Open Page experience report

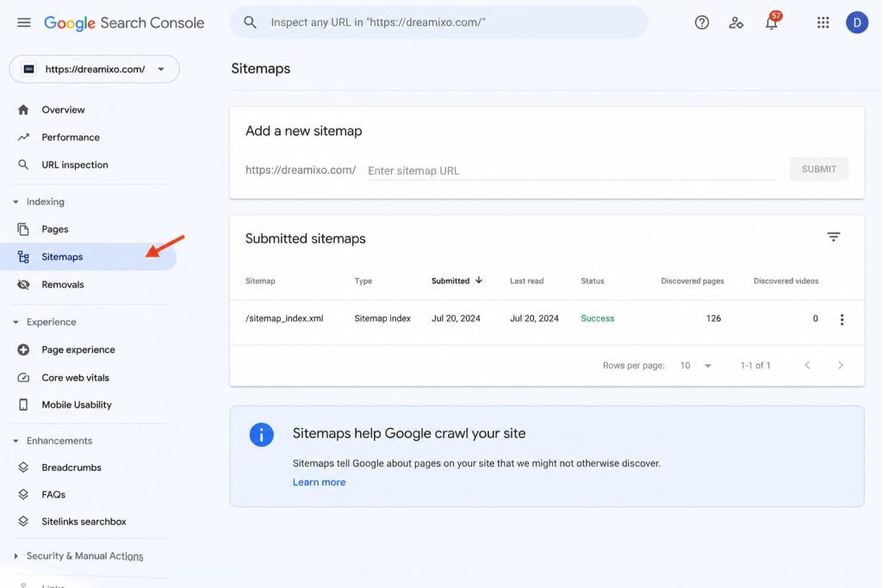78,350
